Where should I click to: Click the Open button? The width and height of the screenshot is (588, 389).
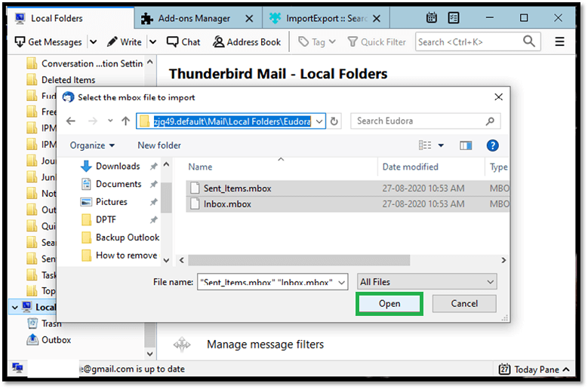(389, 304)
